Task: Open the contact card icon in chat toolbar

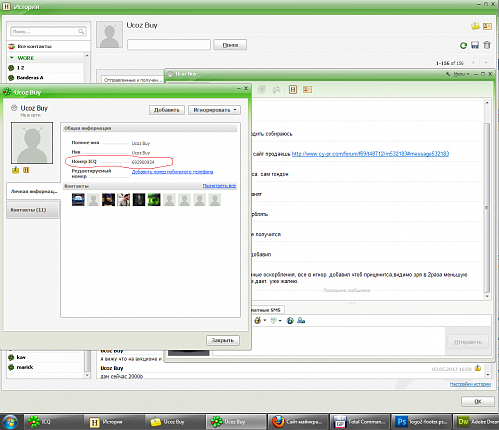Action: 307,89
